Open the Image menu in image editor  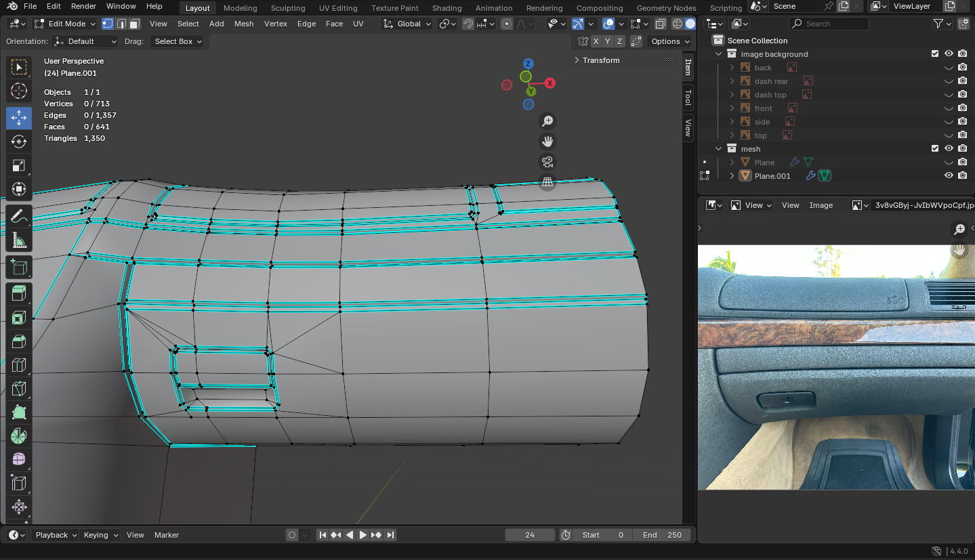[x=821, y=205]
